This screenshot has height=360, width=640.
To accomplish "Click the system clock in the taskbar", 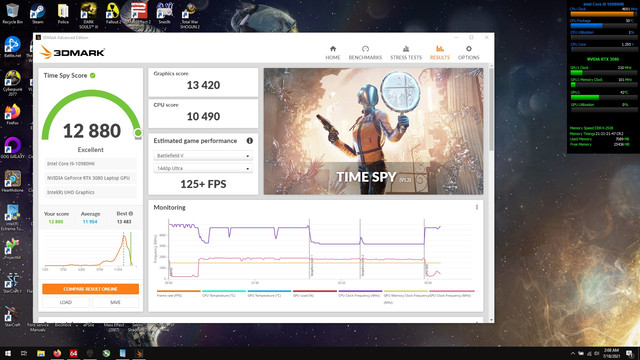I will pyautogui.click(x=611, y=353).
